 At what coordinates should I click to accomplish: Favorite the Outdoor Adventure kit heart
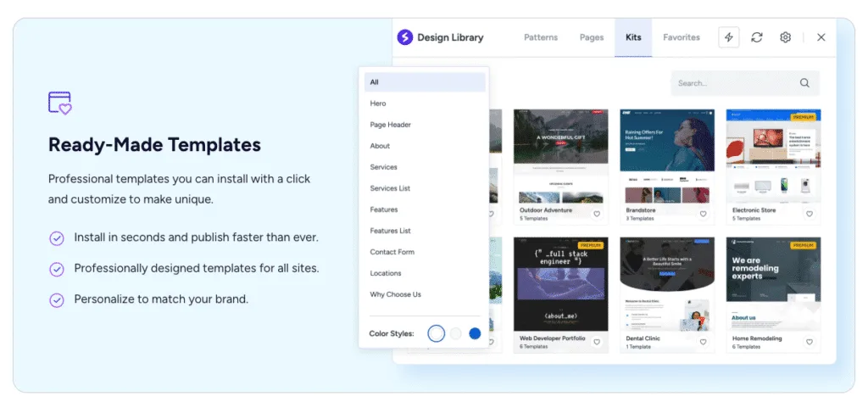click(x=597, y=214)
